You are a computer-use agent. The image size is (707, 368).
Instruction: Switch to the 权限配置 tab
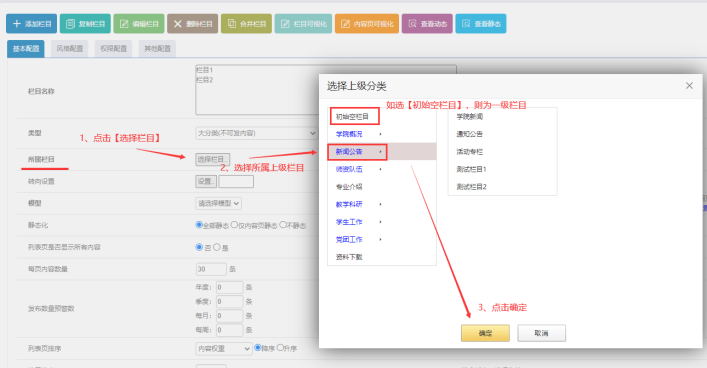(113, 49)
